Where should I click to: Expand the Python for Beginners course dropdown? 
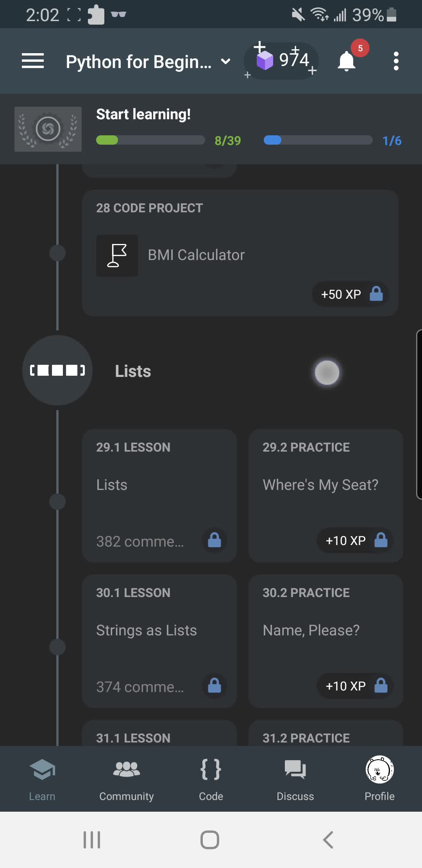(226, 61)
